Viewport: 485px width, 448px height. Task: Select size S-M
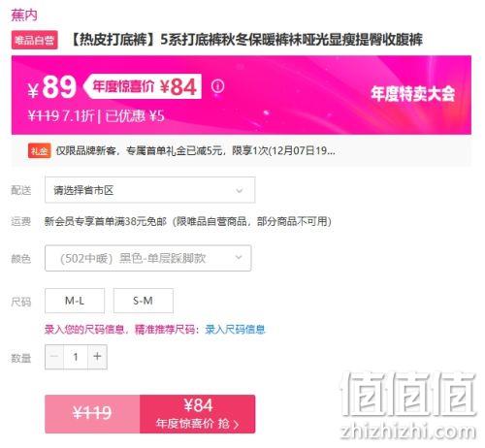pos(144,301)
